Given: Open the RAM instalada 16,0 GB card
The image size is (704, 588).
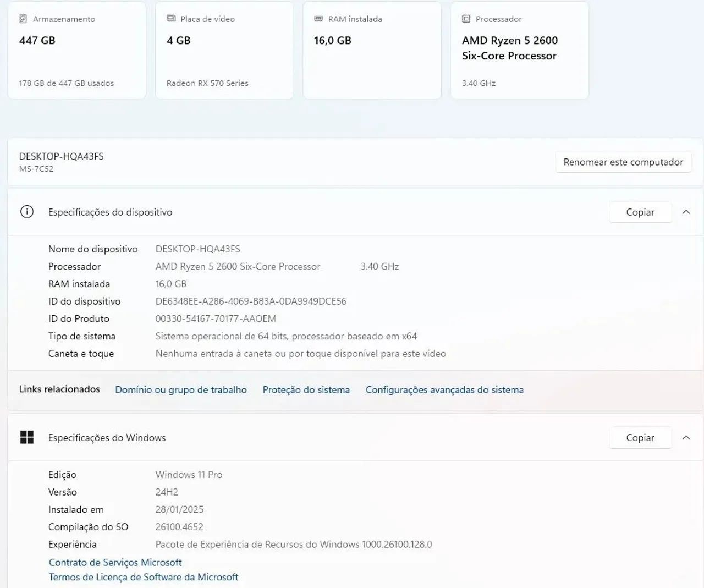Looking at the screenshot, I should pos(372,51).
